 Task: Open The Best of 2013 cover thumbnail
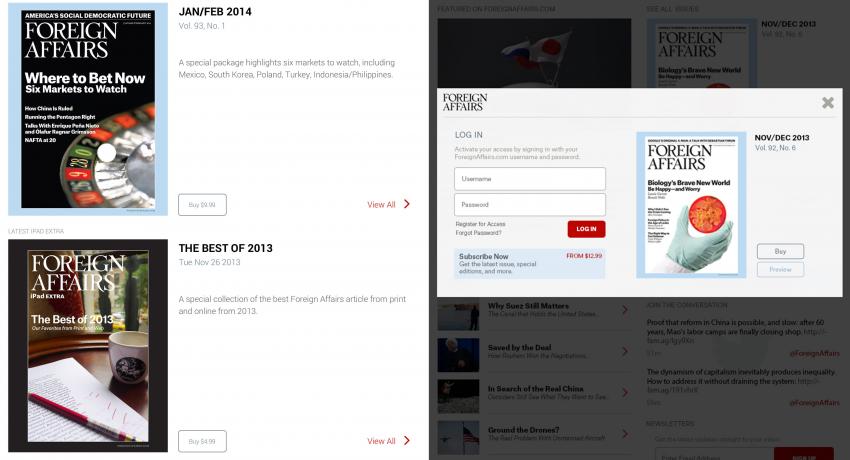(x=88, y=346)
